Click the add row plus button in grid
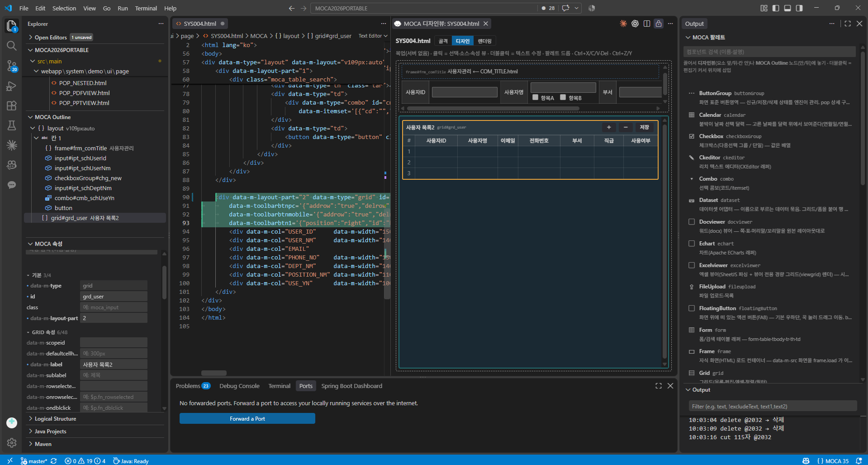 (609, 127)
